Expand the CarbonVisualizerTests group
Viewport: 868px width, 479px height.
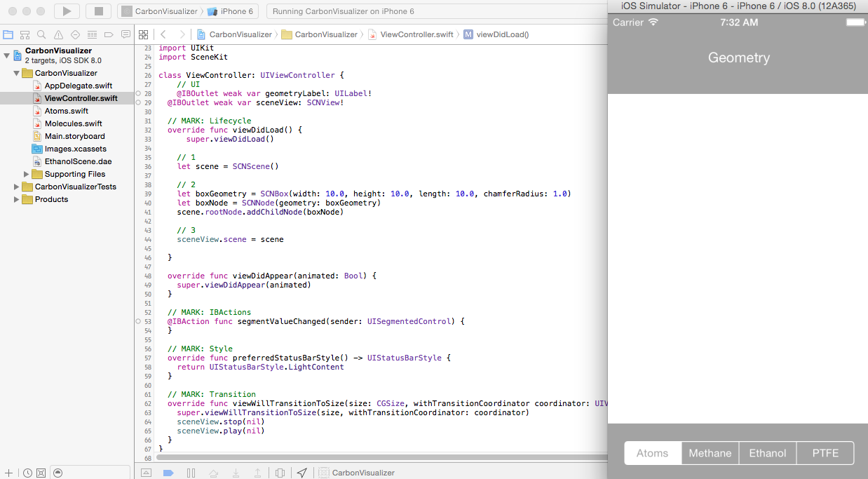16,187
